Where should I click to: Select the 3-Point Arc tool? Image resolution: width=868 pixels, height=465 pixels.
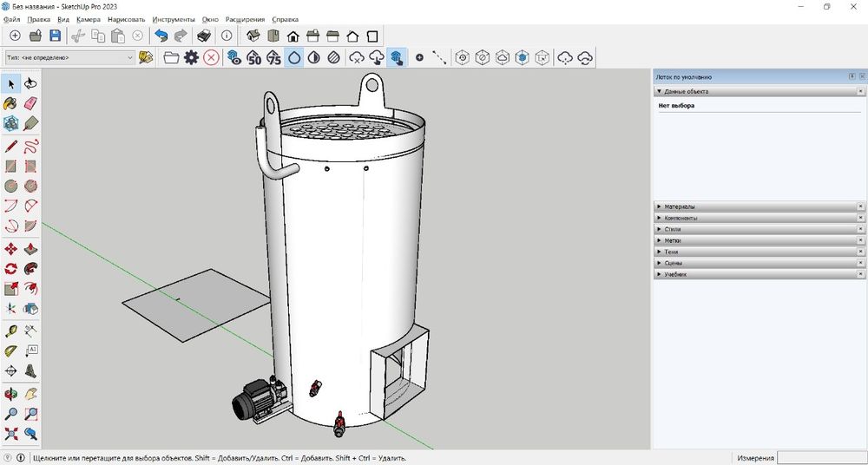click(11, 226)
